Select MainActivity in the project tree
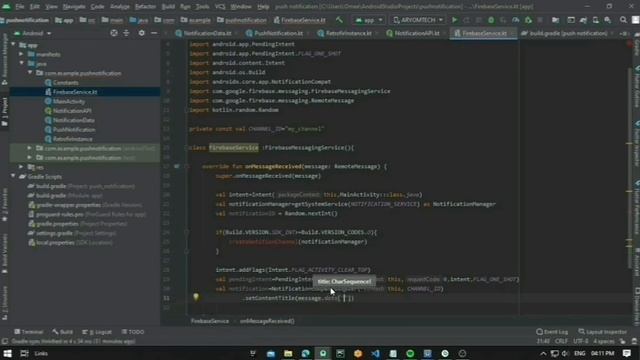 (x=69, y=101)
